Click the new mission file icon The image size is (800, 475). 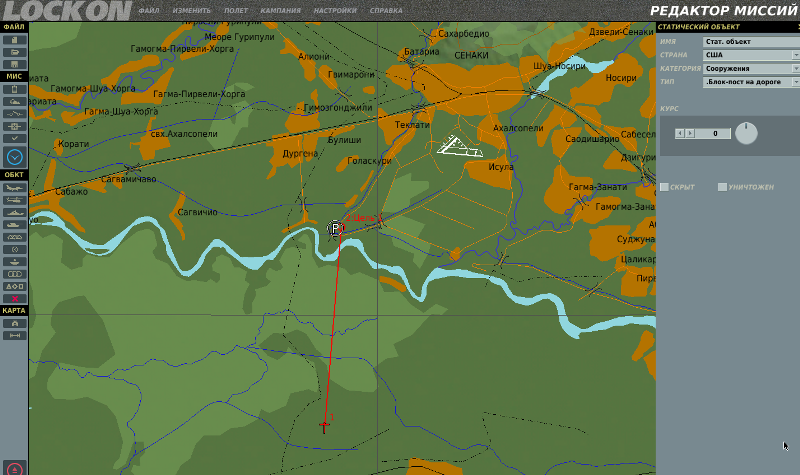pos(14,40)
